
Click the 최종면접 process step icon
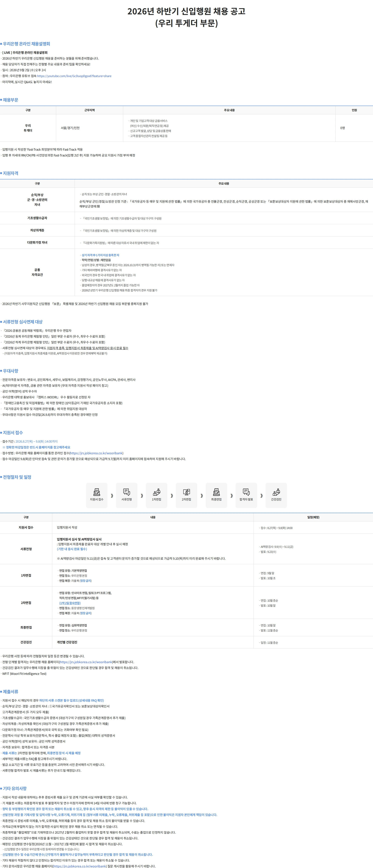click(x=217, y=495)
